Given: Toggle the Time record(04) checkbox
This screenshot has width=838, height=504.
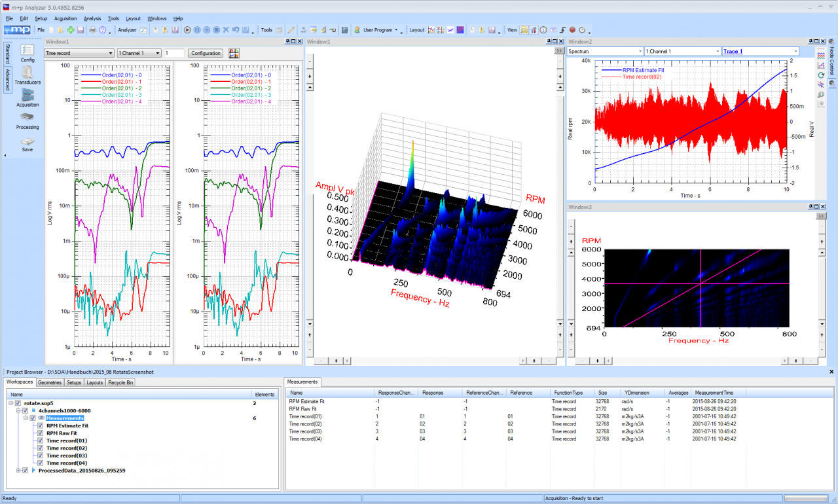Looking at the screenshot, I should click(40, 463).
